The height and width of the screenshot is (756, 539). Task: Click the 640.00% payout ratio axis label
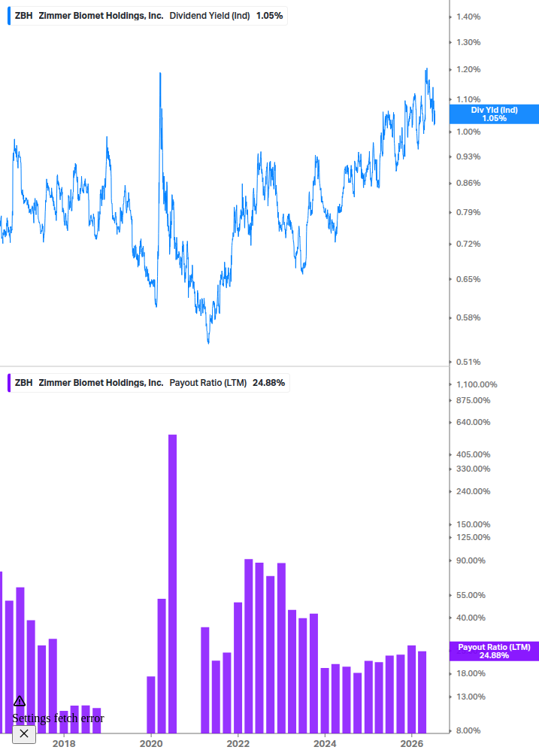click(x=473, y=422)
